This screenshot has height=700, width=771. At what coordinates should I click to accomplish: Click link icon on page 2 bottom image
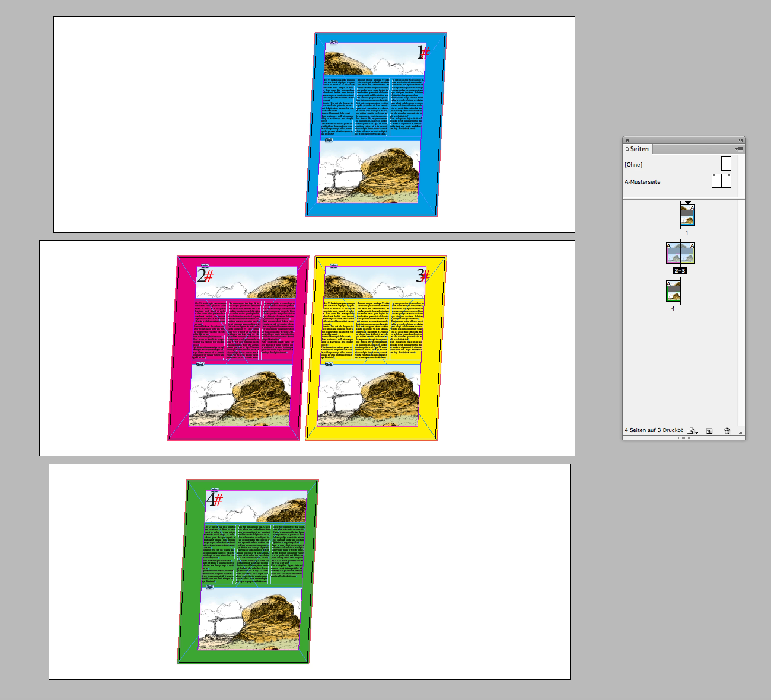200,364
